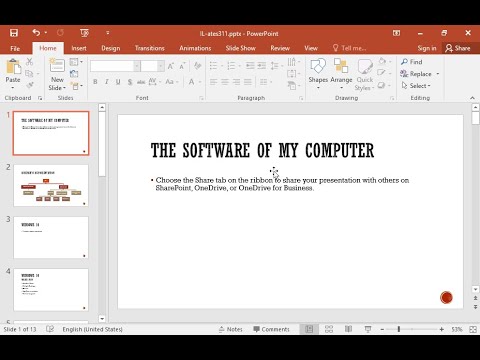The image size is (480, 360).
Task: Toggle Strikethrough formatting
Action: [x=141, y=82]
